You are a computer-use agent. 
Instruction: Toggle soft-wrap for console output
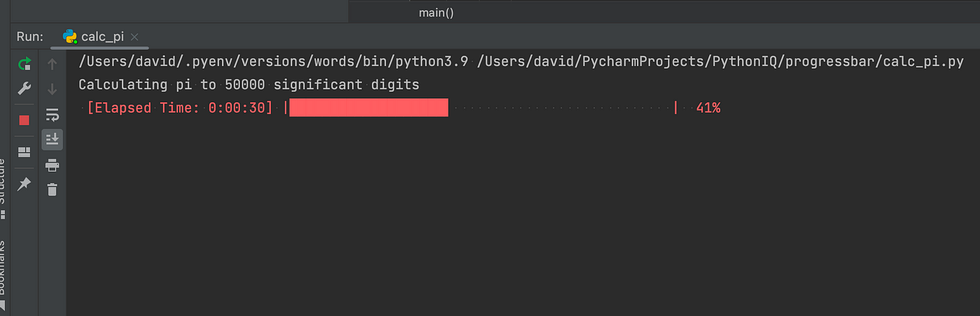(52, 114)
